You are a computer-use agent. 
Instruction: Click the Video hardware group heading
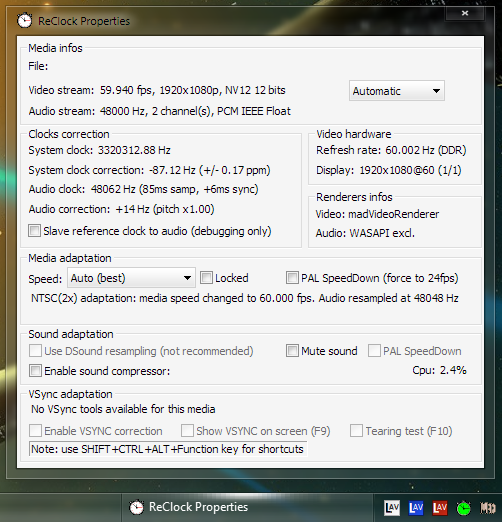[354, 134]
